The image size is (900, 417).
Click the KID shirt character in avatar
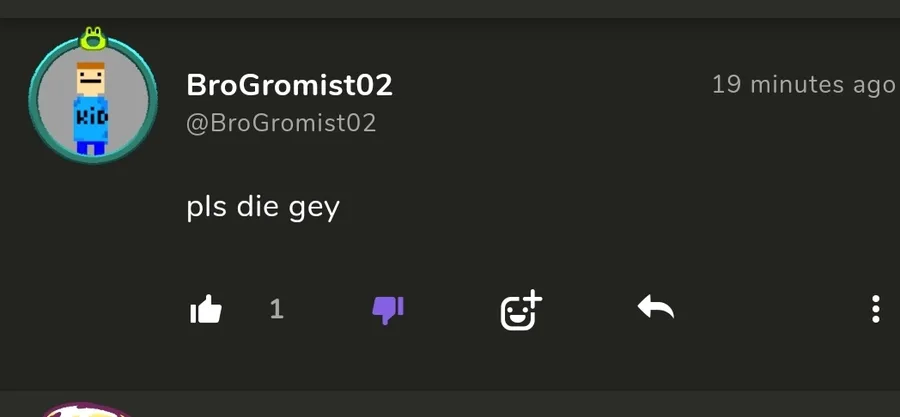tap(91, 108)
